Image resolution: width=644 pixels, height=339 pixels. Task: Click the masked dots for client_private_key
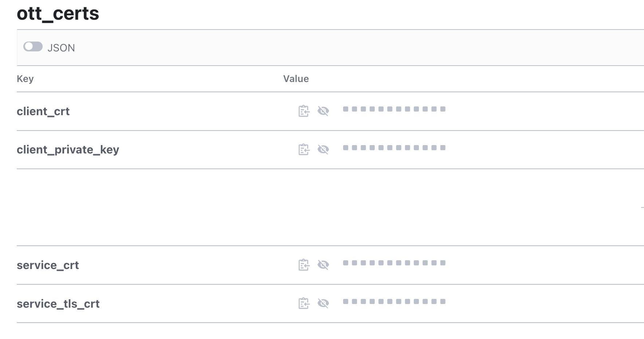(394, 148)
